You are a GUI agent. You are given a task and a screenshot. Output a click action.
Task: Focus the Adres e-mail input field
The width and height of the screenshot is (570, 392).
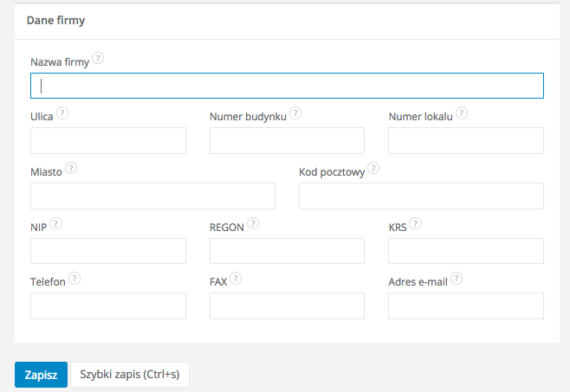466,305
